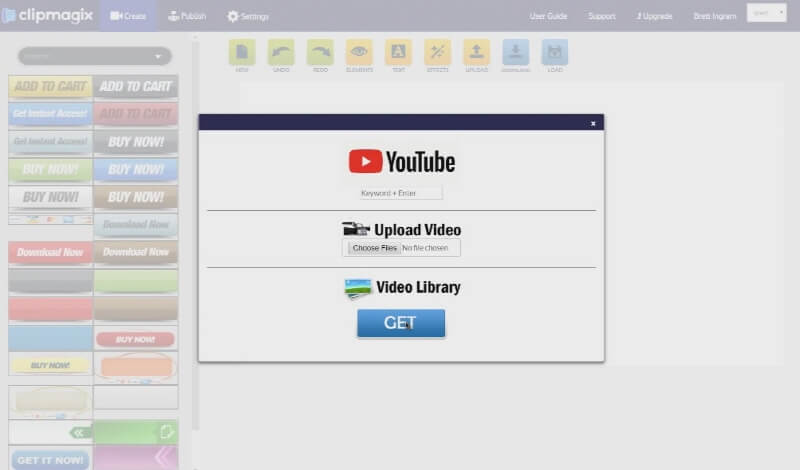Select the blank blue button graphic
Image resolution: width=800 pixels, height=470 pixels.
(x=50, y=337)
